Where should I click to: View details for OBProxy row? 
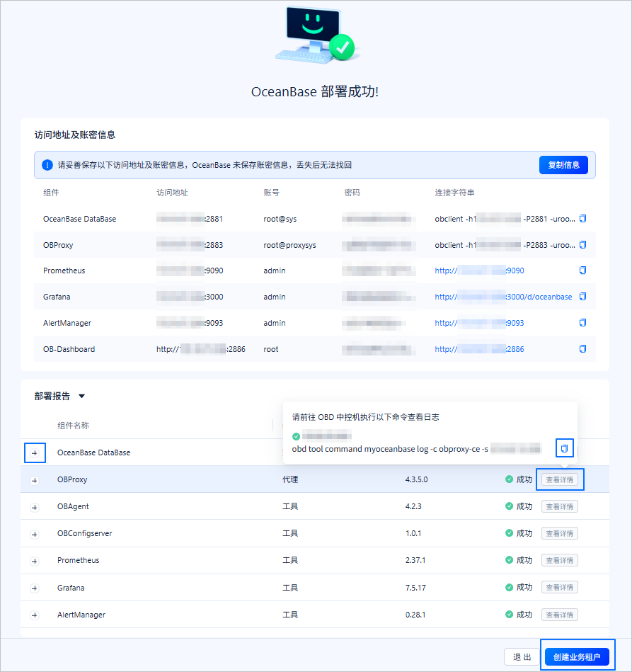pyautogui.click(x=560, y=479)
